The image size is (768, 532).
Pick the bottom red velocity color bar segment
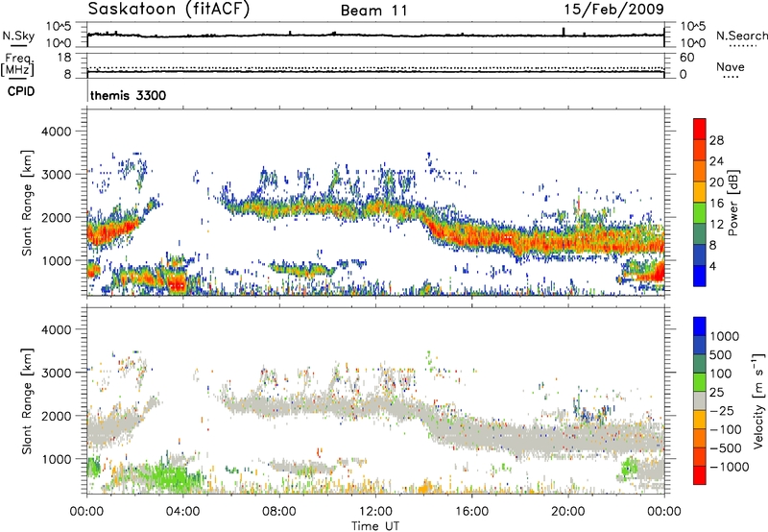[700, 475]
